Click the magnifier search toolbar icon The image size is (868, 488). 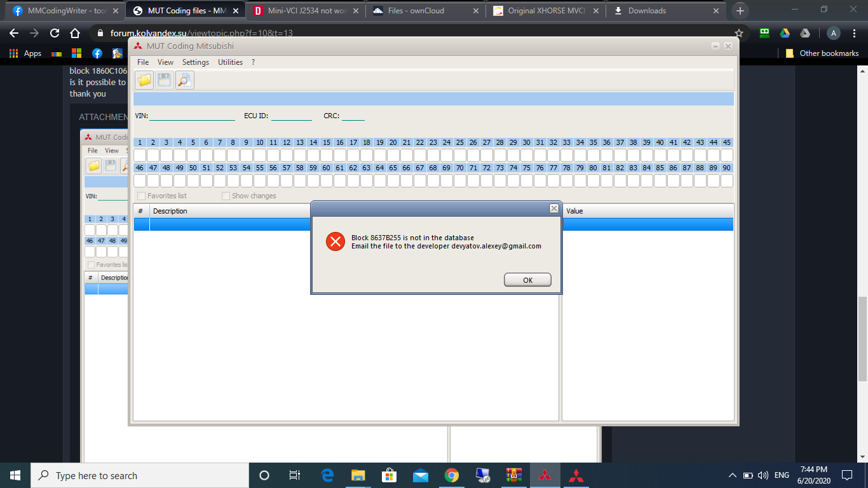tap(185, 80)
